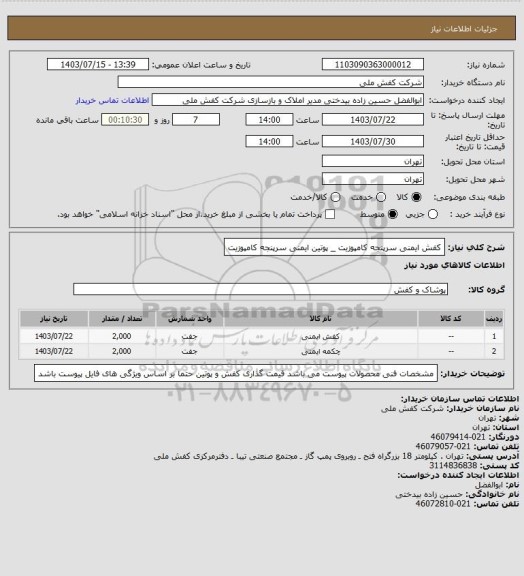Click the fax number 46079414-021
Image resolution: width=524 pixels, height=576 pixels.
coord(458,437)
